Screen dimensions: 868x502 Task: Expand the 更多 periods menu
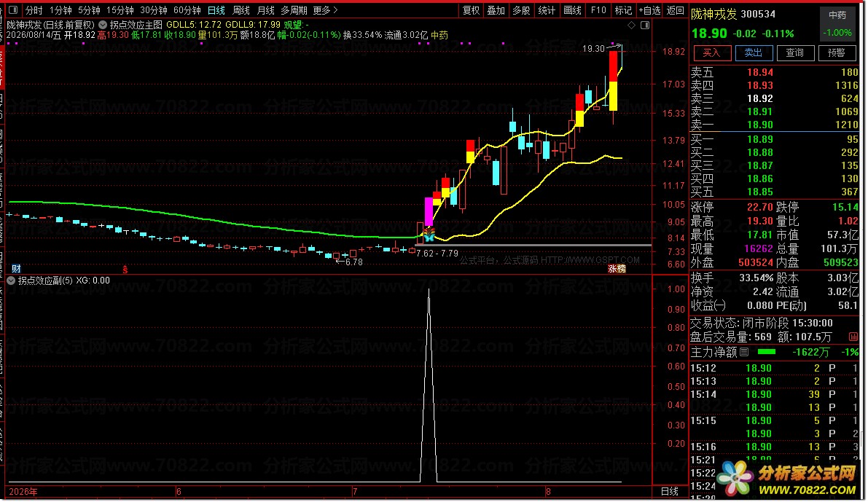coord(326,10)
